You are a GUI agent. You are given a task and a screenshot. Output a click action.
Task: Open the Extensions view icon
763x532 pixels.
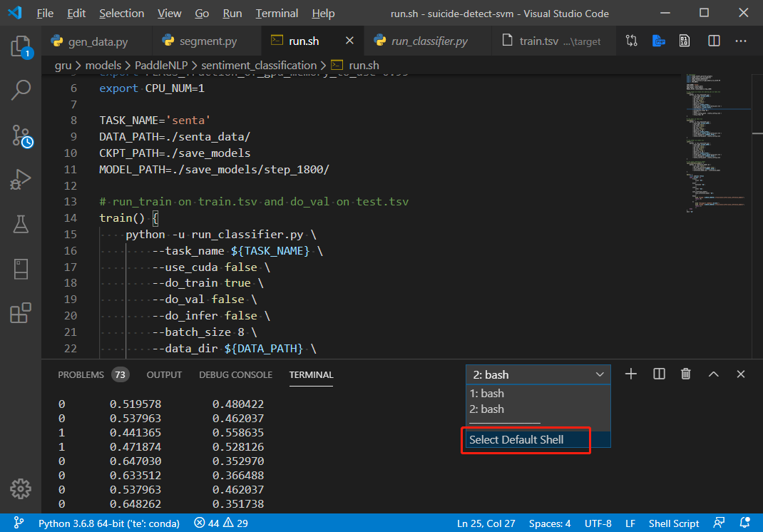(21, 313)
